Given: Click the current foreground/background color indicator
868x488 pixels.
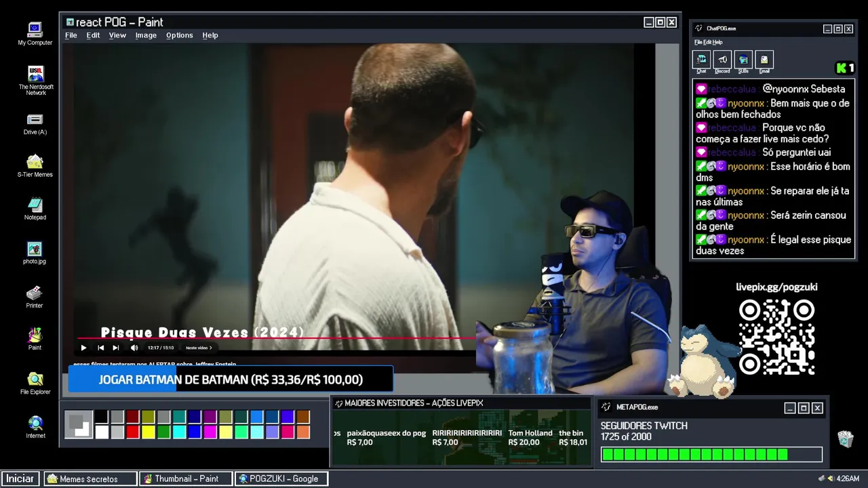Looking at the screenshot, I should (79, 424).
